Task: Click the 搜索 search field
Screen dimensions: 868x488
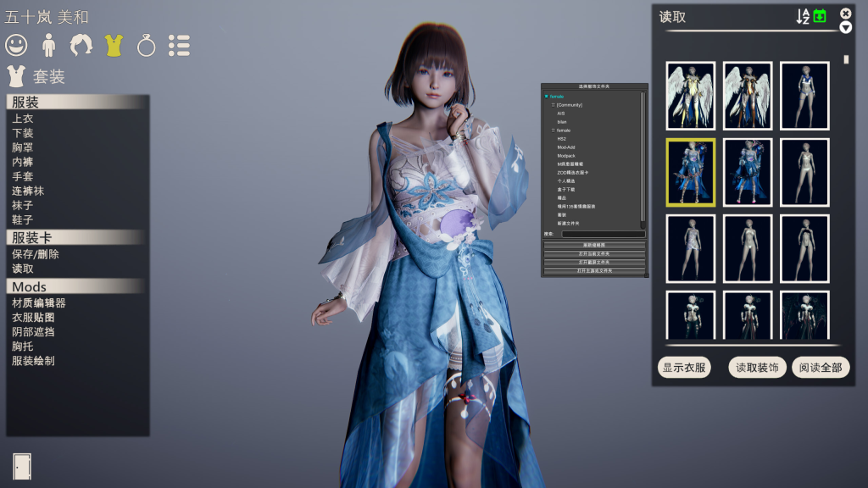Action: pyautogui.click(x=604, y=234)
